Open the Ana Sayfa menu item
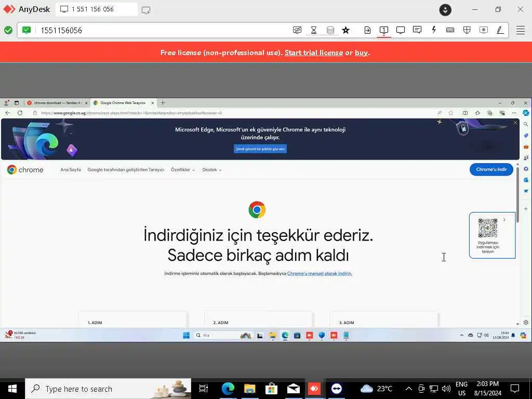 tap(71, 170)
